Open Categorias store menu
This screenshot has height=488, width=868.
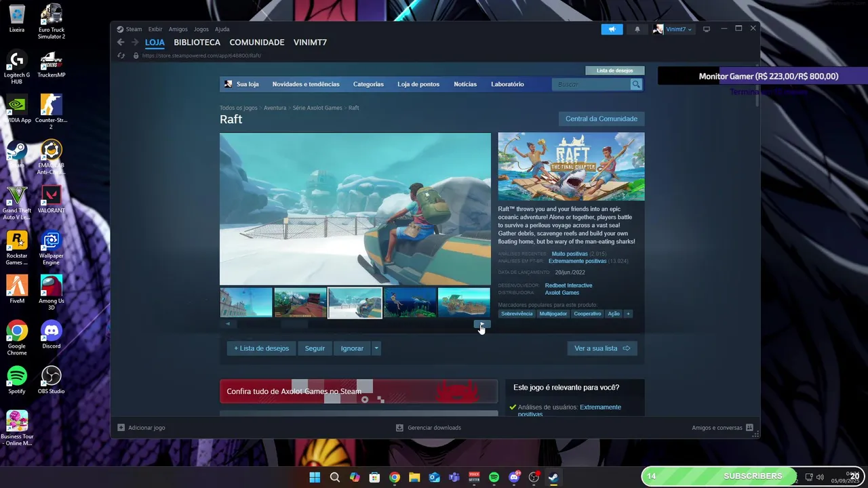(368, 84)
